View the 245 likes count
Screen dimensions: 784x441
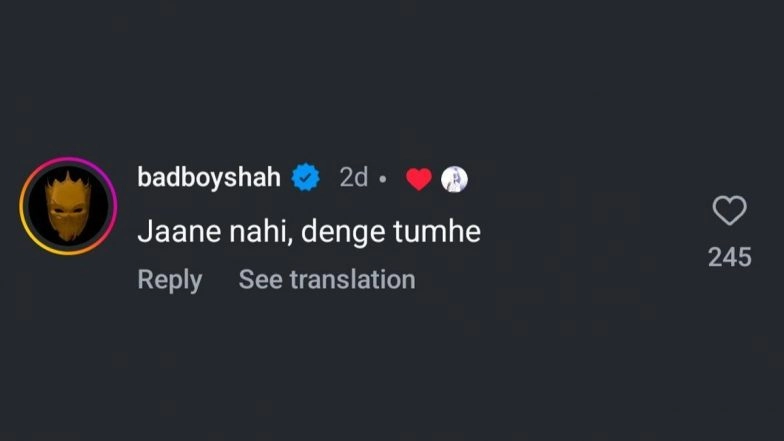[x=729, y=258]
